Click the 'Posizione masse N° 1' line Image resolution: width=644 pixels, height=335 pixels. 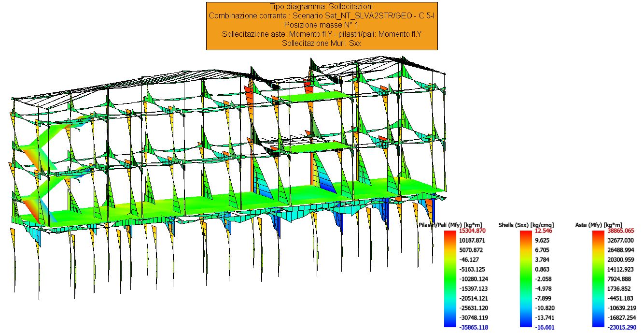tap(322, 25)
